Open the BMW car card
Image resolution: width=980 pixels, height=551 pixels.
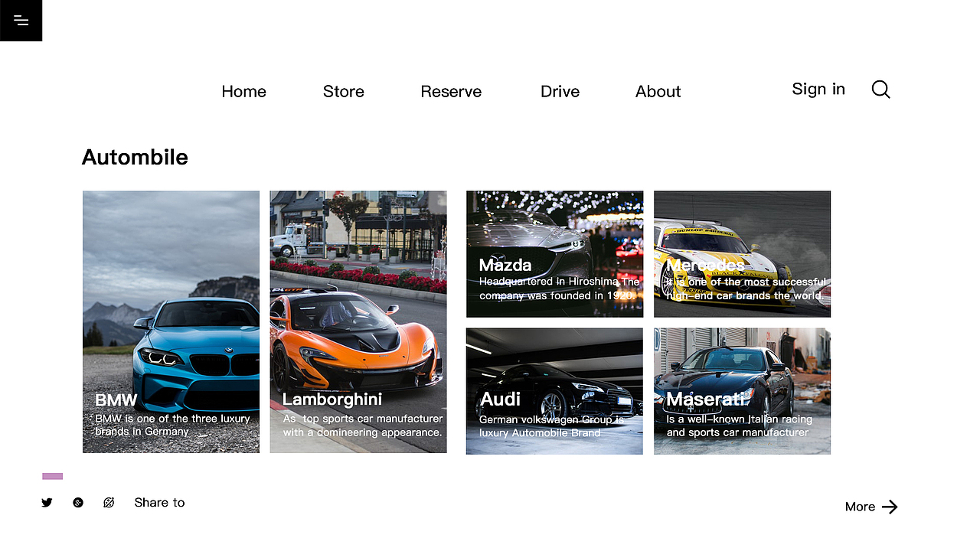[171, 322]
